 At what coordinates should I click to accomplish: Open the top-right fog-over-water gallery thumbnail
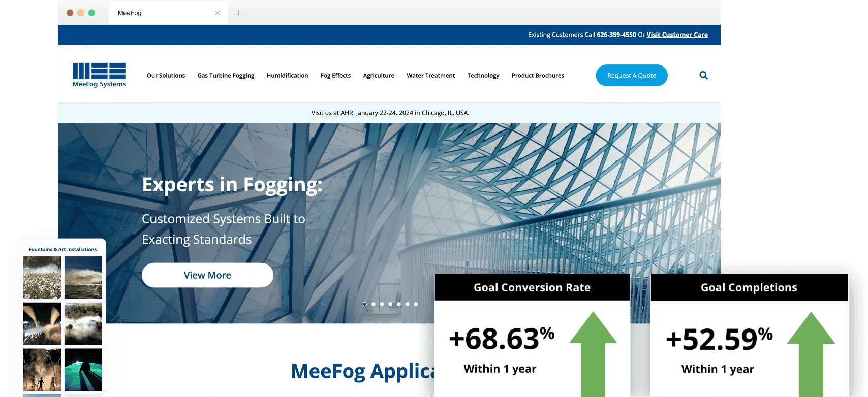click(83, 278)
